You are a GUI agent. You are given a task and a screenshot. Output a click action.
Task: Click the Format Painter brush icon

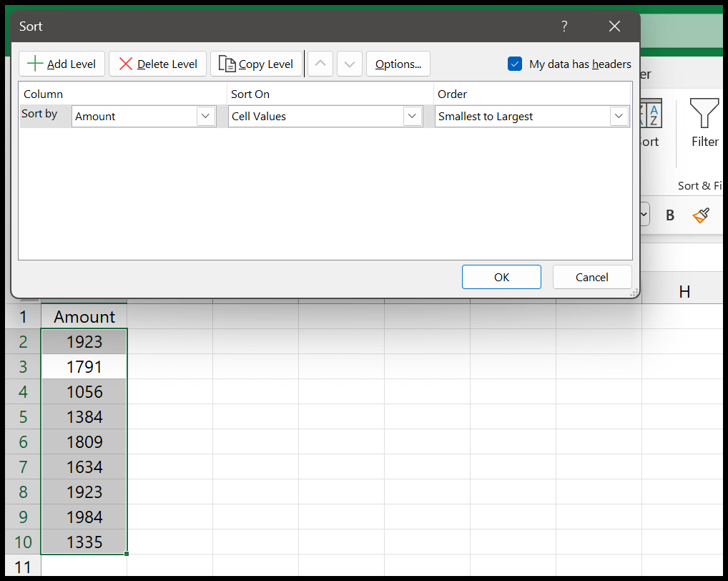pos(701,215)
